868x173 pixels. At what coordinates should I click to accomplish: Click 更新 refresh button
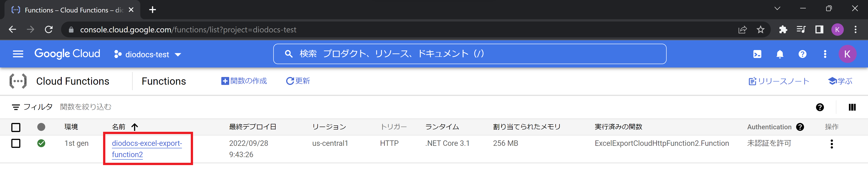tap(298, 81)
